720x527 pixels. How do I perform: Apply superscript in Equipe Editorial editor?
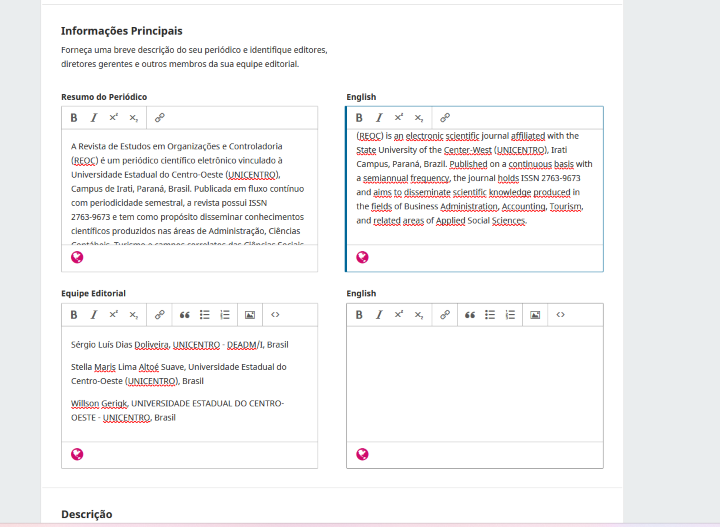tap(113, 315)
